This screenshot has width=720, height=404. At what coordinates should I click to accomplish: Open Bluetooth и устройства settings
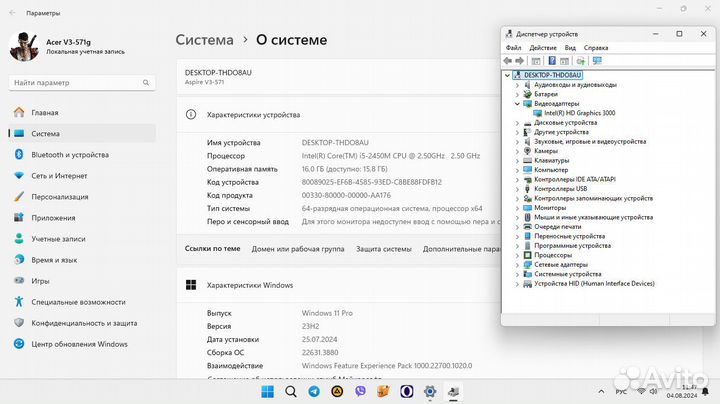82,155
